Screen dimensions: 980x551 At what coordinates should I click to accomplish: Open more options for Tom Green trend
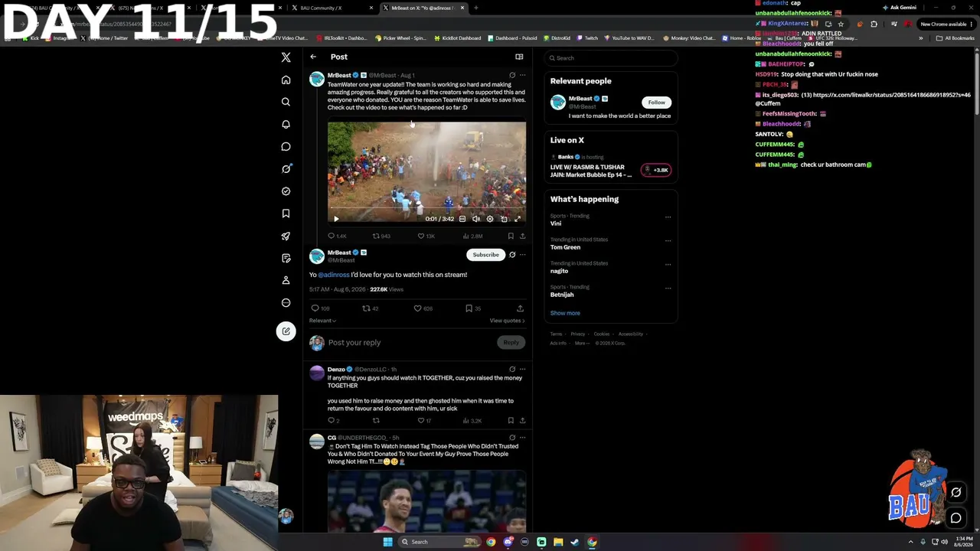pyautogui.click(x=668, y=241)
